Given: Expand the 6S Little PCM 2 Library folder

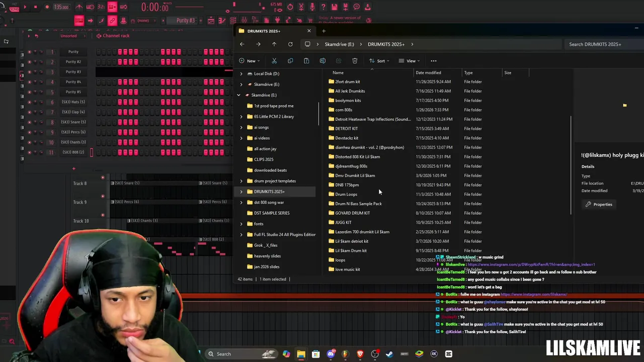Looking at the screenshot, I should click(241, 117).
